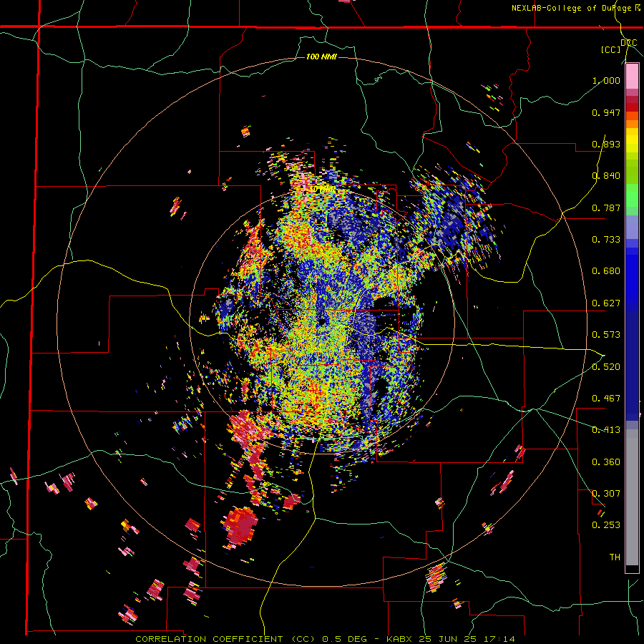The height and width of the screenshot is (644, 644).
Task: Pick the lavender segment of color bar
Action: click(x=632, y=227)
